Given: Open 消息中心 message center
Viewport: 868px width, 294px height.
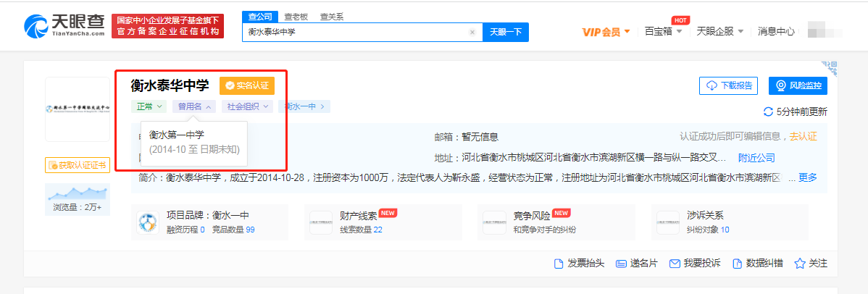Looking at the screenshot, I should click(x=776, y=32).
